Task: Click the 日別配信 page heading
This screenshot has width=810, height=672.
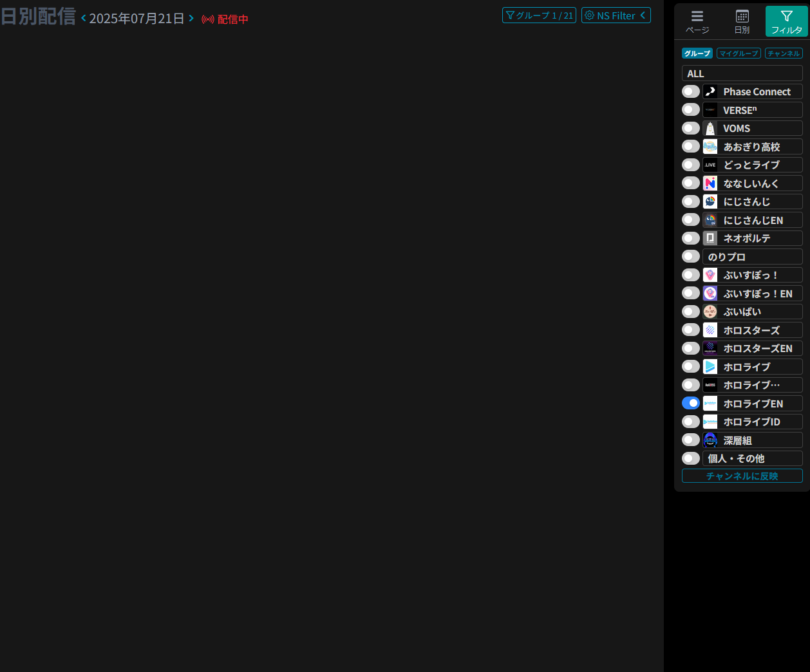Action: pyautogui.click(x=38, y=16)
